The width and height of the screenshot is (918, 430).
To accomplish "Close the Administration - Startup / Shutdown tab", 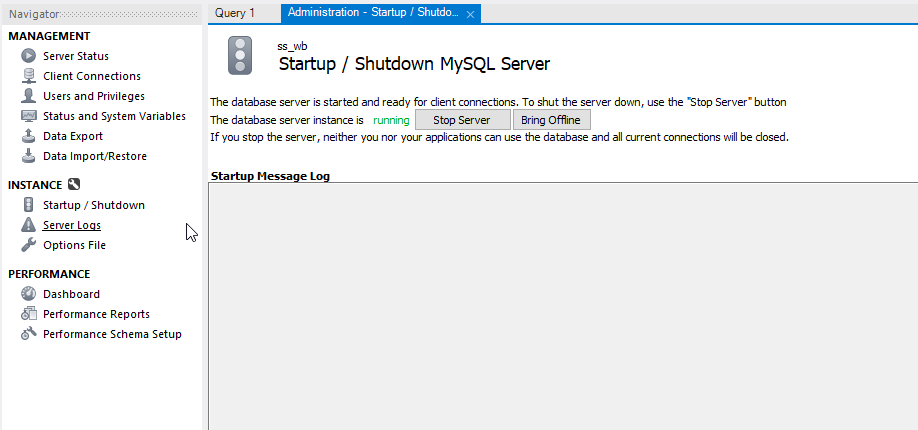I will (x=470, y=15).
